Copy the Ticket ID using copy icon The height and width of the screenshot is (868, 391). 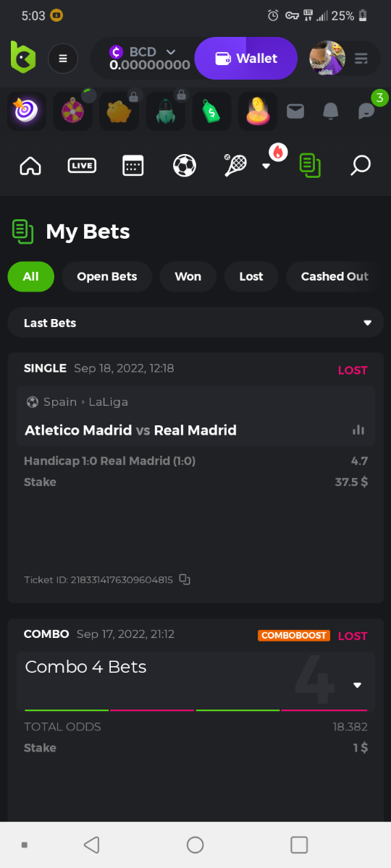click(185, 579)
